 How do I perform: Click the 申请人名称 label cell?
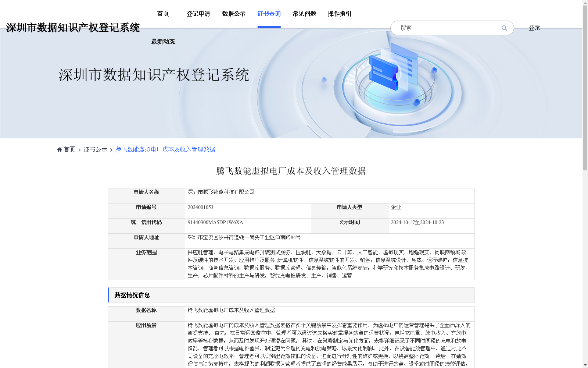coord(146,196)
